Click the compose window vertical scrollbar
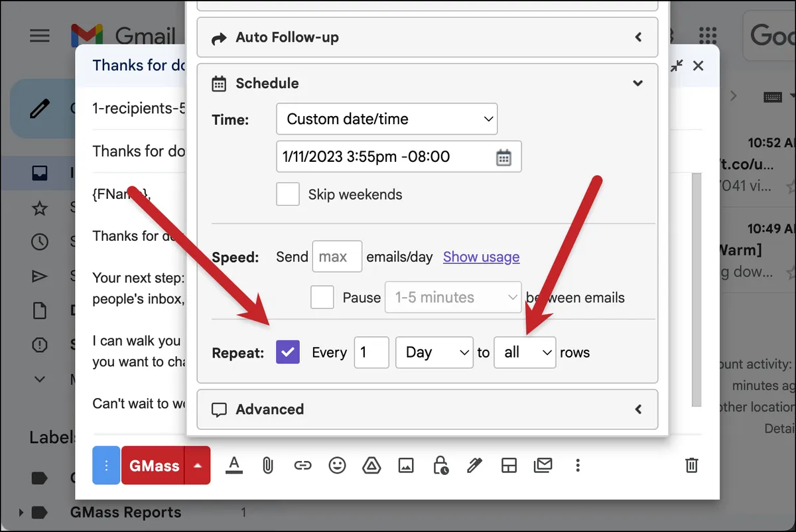Screen dimensions: 796x532 696,290
